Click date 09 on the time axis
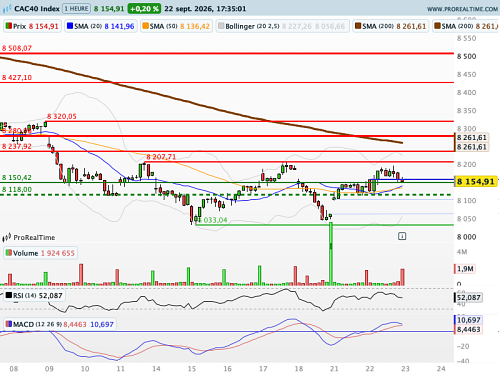 pyautogui.click(x=49, y=369)
